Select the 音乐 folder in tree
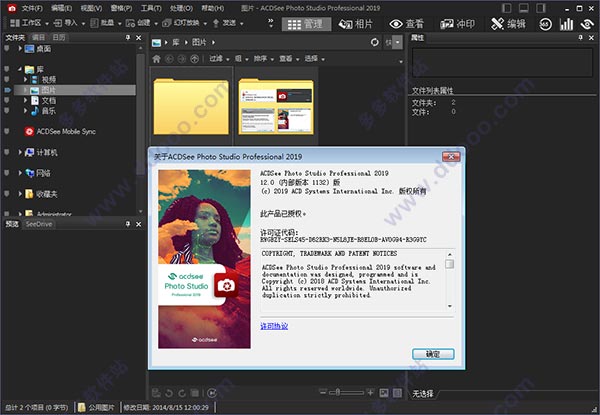The height and width of the screenshot is (415, 600). coord(49,111)
